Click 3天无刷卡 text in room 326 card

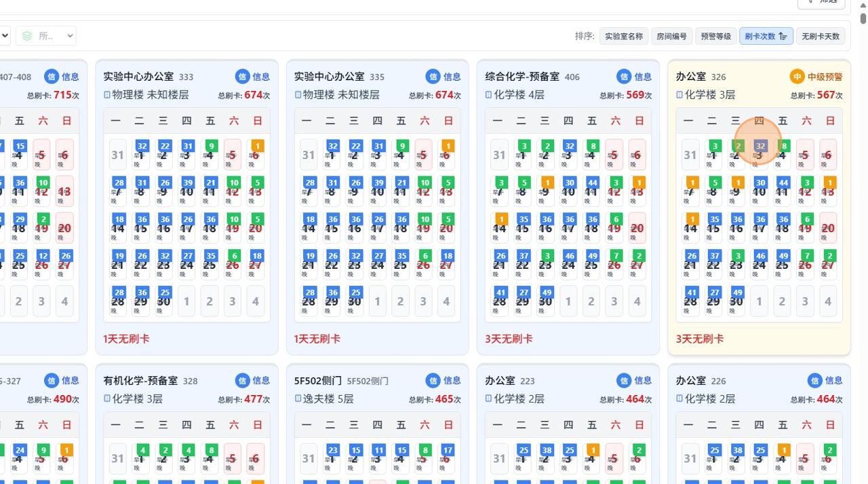699,339
